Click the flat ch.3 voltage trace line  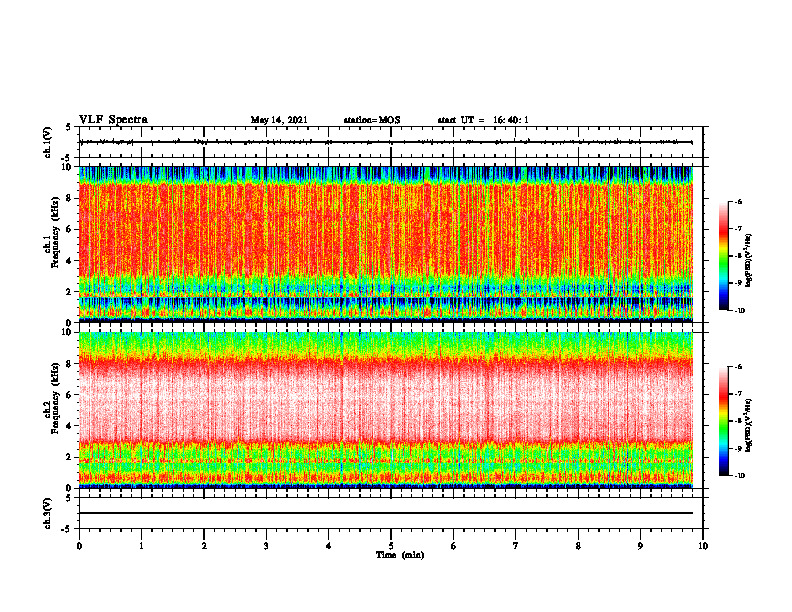pyautogui.click(x=386, y=513)
